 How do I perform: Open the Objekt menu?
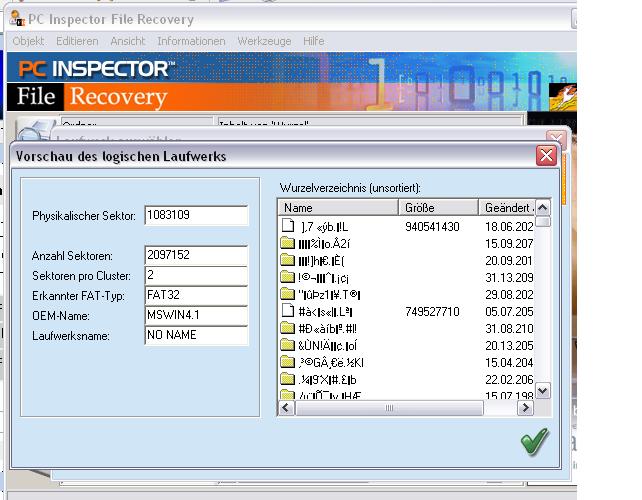28,41
